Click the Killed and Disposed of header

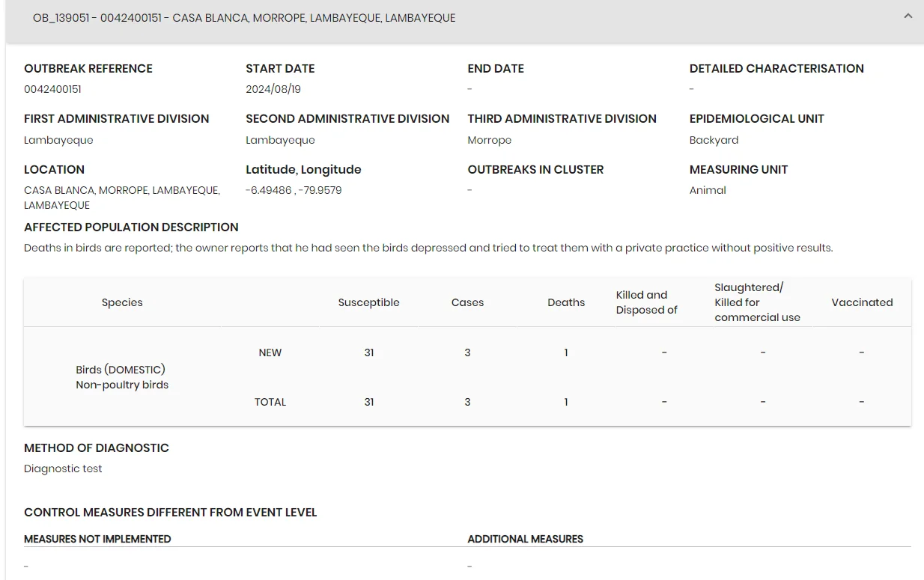647,302
